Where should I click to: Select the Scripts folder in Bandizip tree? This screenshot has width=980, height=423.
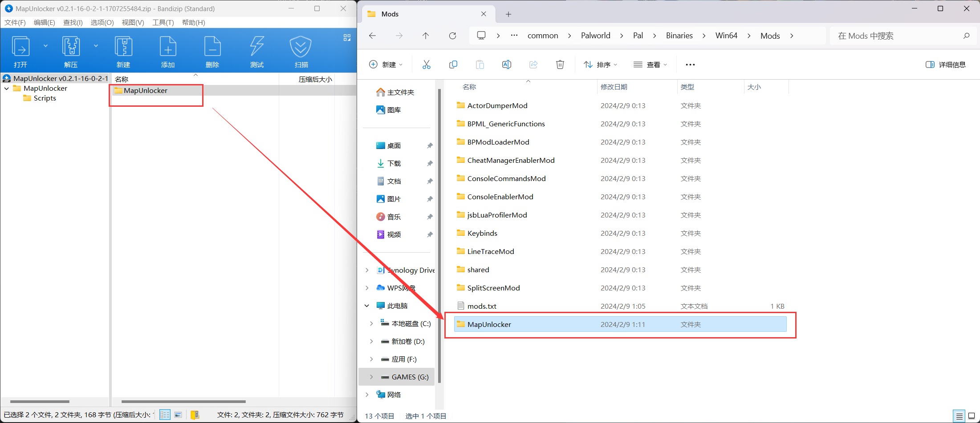(x=45, y=98)
